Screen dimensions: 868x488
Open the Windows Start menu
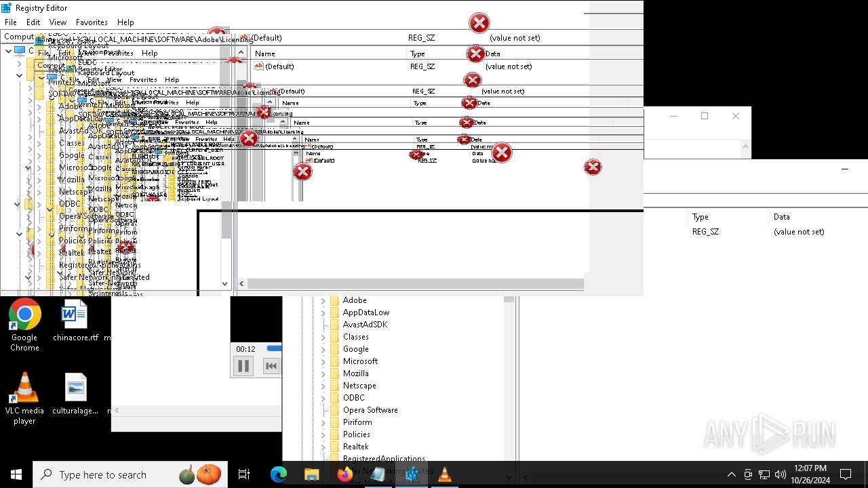(x=16, y=474)
